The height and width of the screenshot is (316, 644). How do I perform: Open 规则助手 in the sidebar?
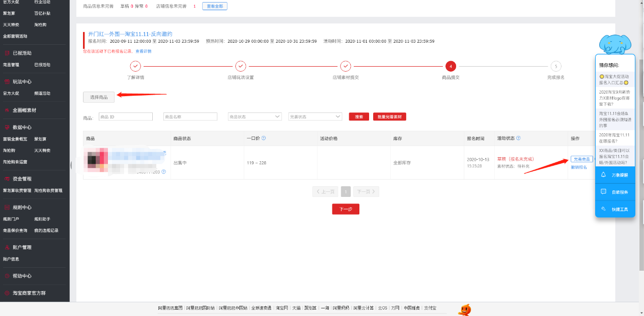(x=42, y=219)
